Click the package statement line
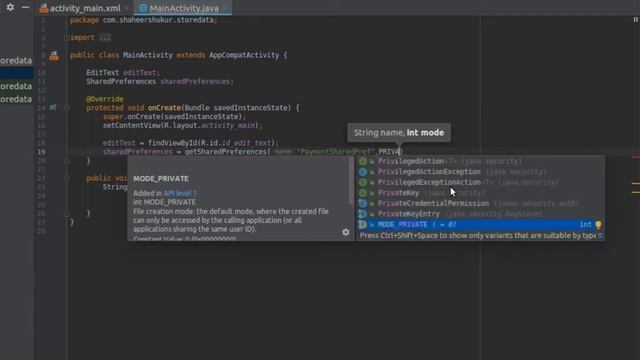640x360 pixels. coord(143,20)
